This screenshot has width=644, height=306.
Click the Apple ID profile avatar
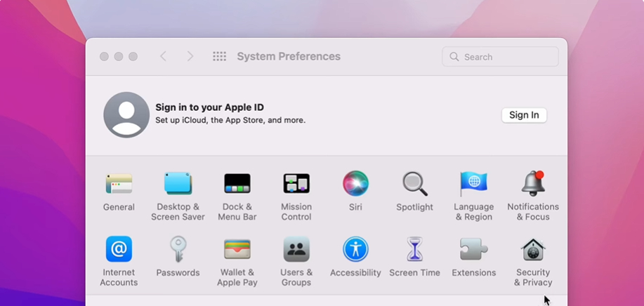126,115
